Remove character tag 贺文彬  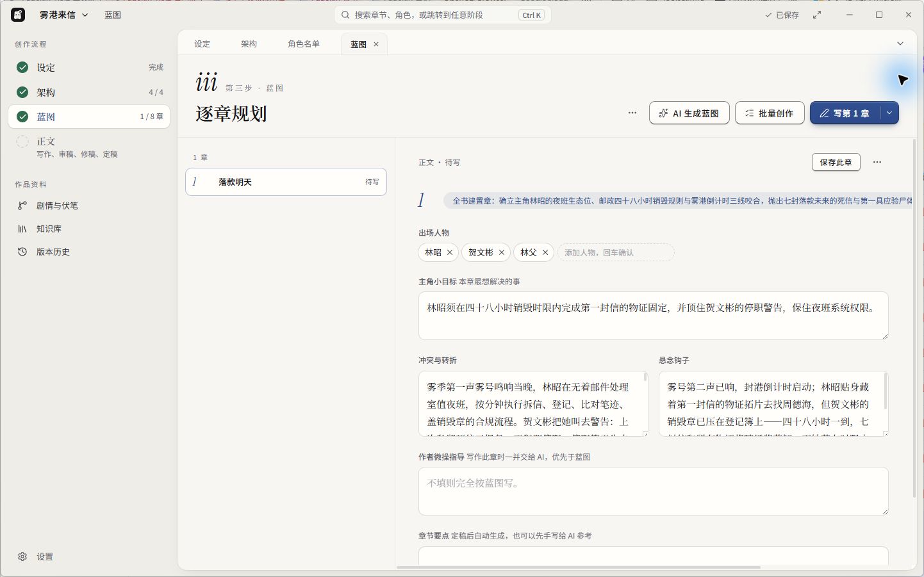502,252
